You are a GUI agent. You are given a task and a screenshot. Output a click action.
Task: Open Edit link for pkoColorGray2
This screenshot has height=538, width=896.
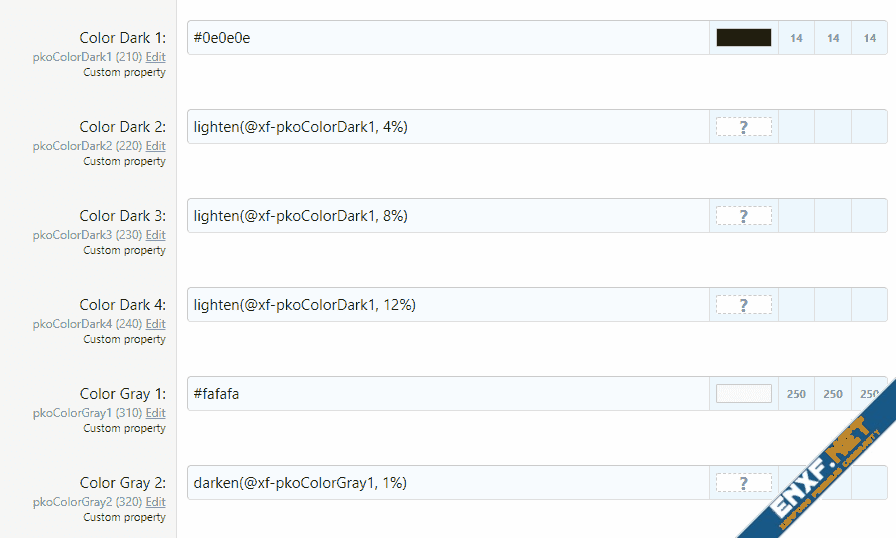(x=155, y=502)
